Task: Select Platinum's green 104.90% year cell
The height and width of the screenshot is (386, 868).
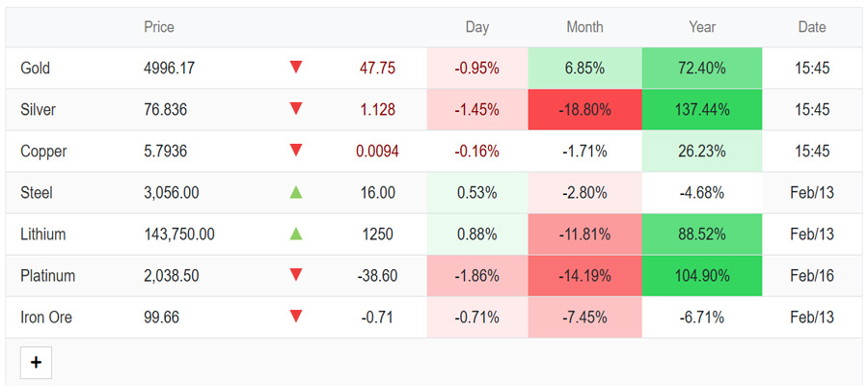Action: pyautogui.click(x=702, y=276)
